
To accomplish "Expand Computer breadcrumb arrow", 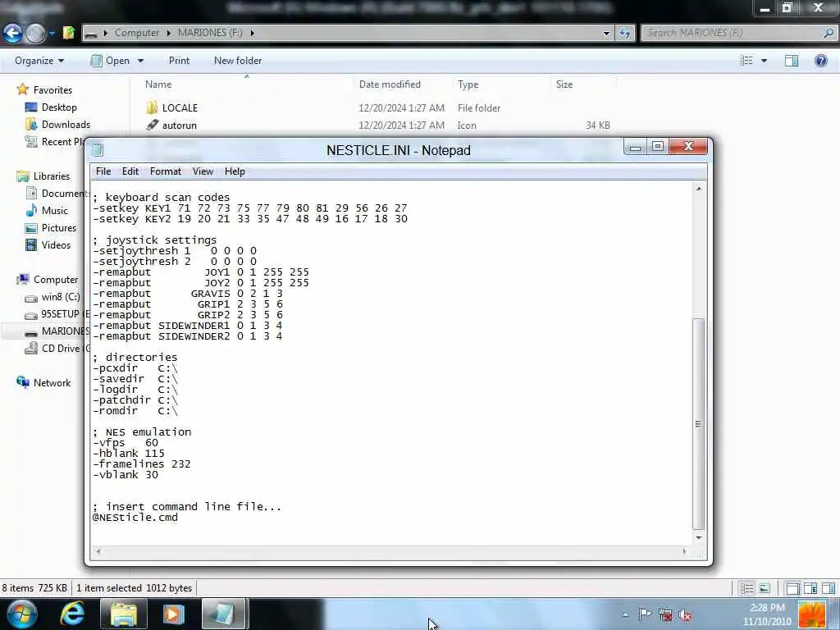I will click(168, 33).
